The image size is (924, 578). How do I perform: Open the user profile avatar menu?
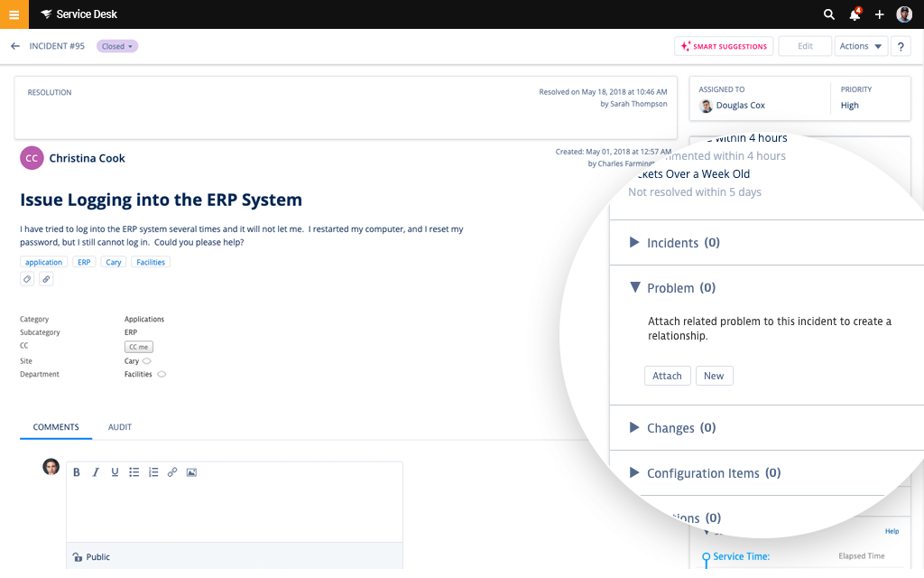[904, 14]
